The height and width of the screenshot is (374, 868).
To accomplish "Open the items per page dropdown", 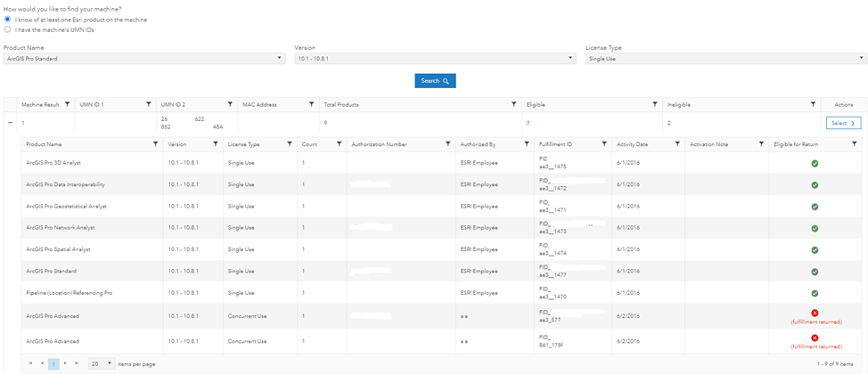I will click(102, 364).
